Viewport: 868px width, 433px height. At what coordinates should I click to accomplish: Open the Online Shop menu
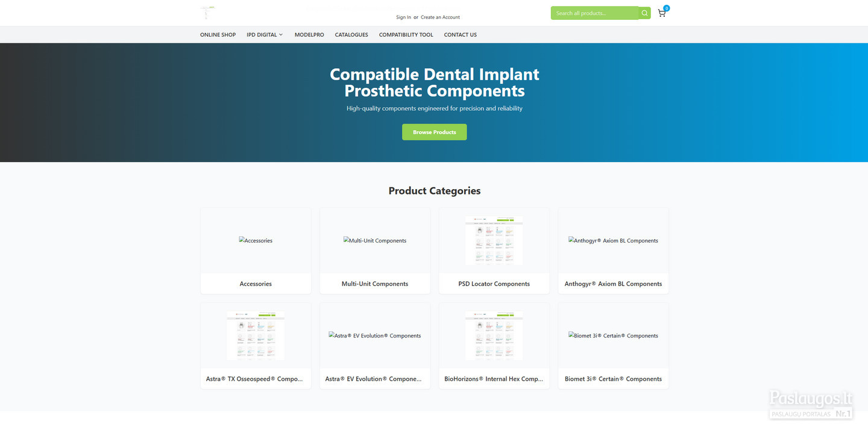click(x=218, y=35)
